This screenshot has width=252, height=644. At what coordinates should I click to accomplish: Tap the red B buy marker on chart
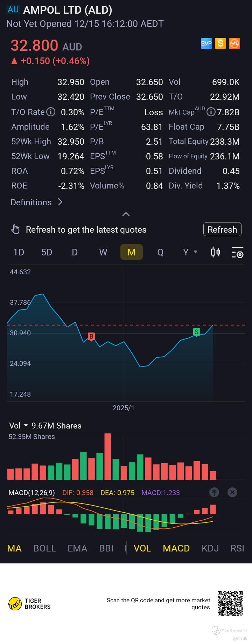(x=91, y=337)
